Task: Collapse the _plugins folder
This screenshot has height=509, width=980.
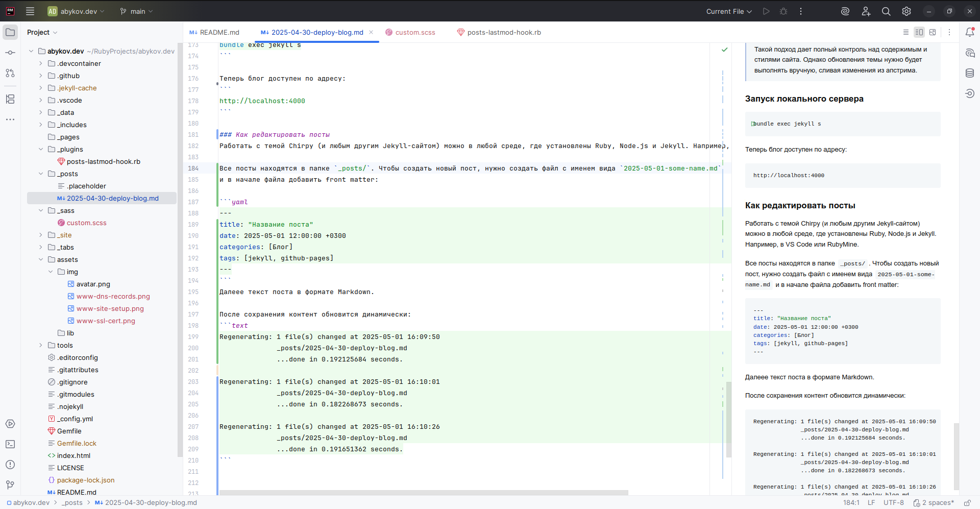Action: (x=41, y=149)
